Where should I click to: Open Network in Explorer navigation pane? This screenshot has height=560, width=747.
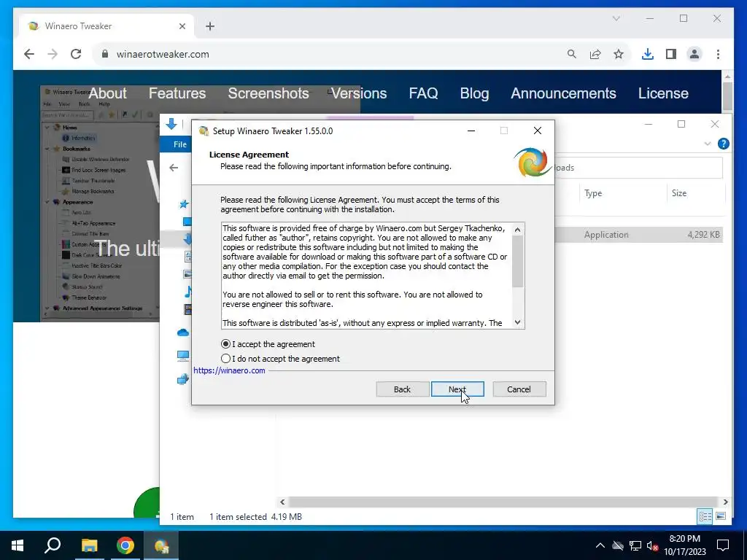point(183,379)
